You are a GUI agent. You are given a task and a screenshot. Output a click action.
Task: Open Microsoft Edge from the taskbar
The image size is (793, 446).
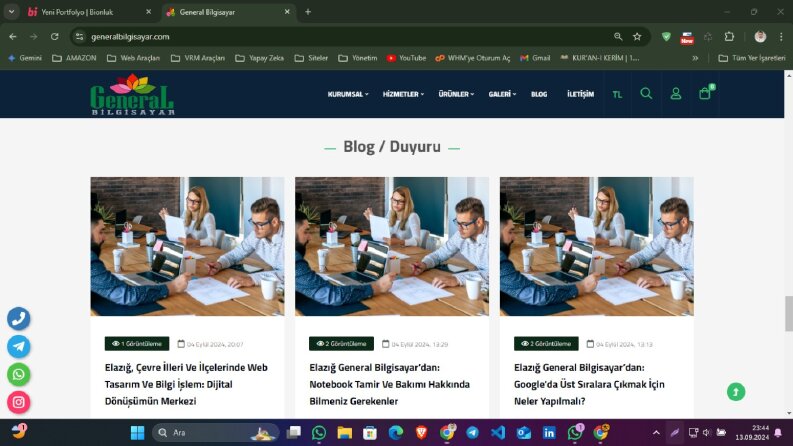[x=395, y=432]
